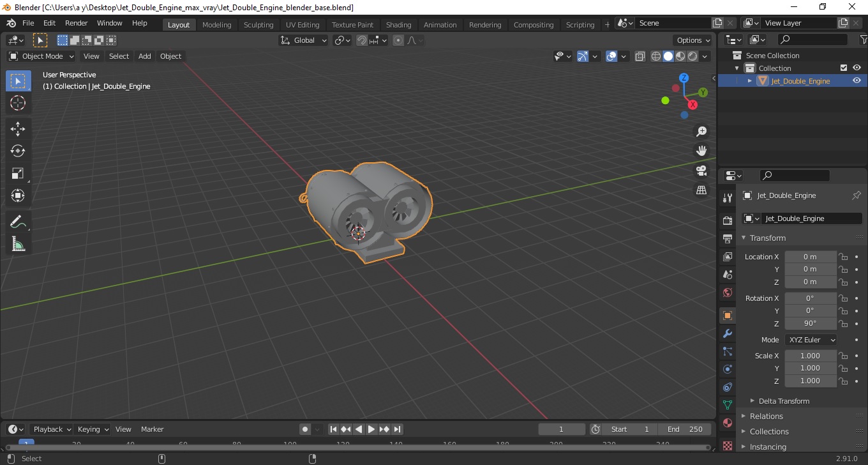The height and width of the screenshot is (465, 868).
Task: Open the File menu
Action: (x=28, y=23)
